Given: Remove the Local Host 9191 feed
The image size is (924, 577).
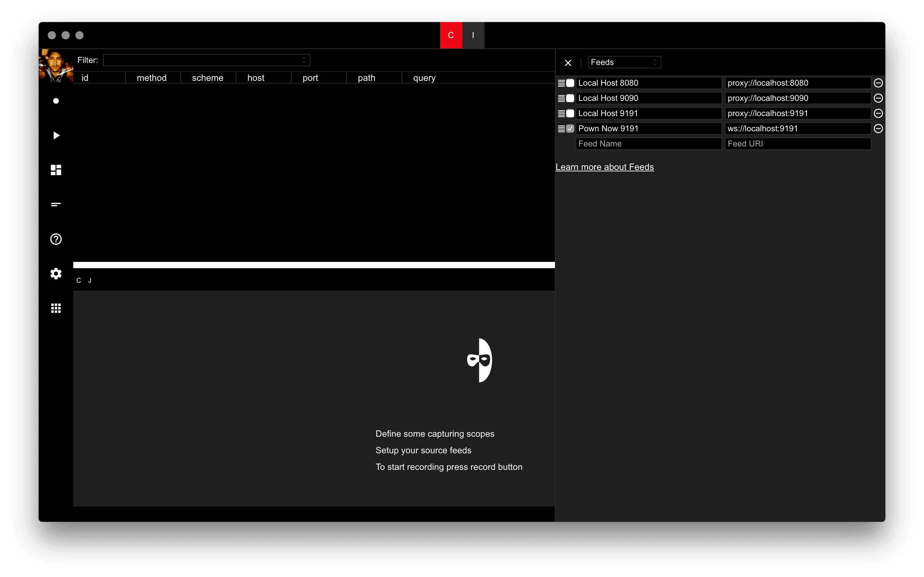Looking at the screenshot, I should click(878, 113).
